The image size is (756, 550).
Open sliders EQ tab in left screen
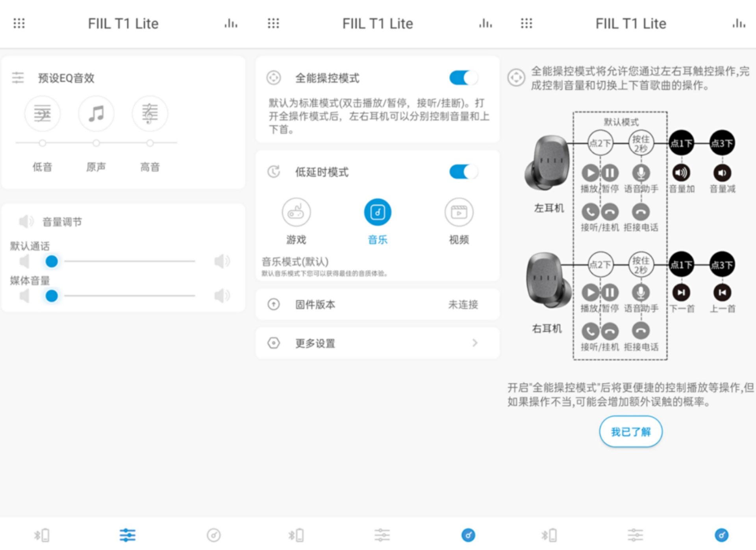128,535
